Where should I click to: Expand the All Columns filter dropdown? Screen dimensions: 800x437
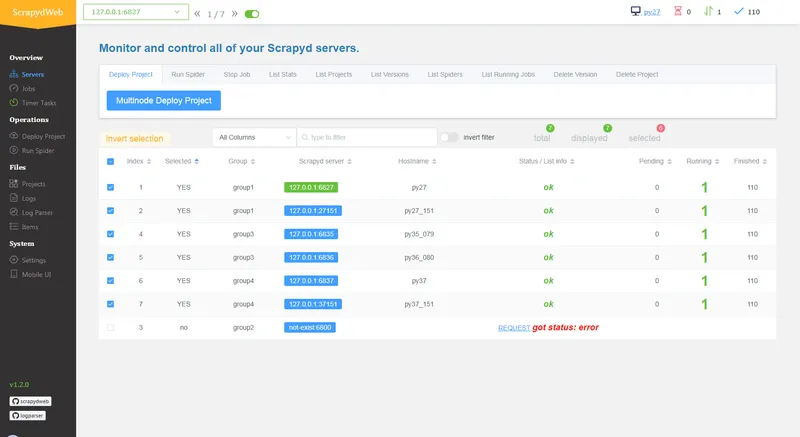254,137
